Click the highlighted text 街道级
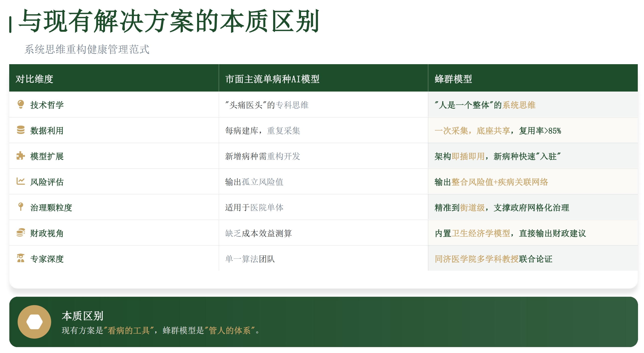The height and width of the screenshot is (353, 644). point(472,208)
